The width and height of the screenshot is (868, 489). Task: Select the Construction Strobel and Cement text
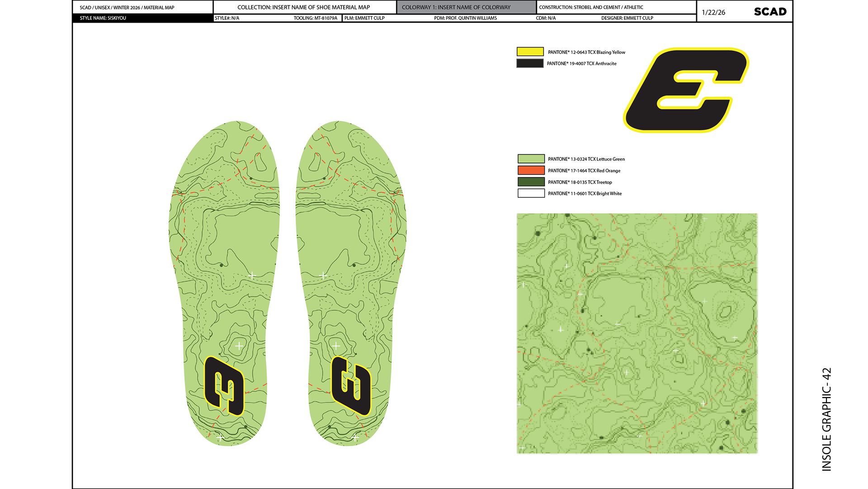pos(591,7)
